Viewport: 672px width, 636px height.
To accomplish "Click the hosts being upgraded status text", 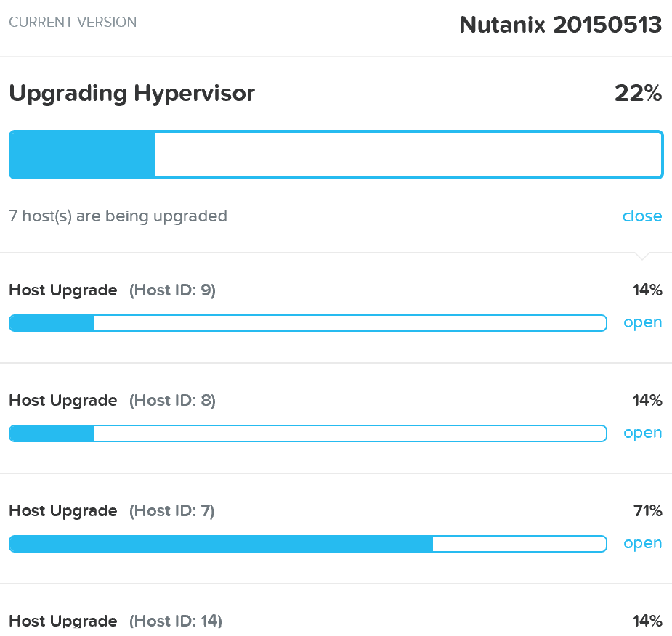I will (x=118, y=216).
